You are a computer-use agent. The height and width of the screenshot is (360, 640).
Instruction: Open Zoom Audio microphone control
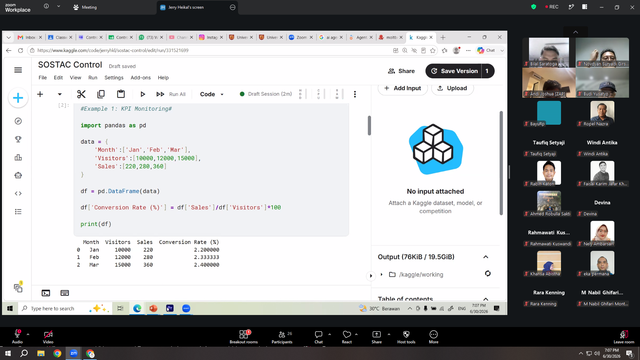[17, 336]
